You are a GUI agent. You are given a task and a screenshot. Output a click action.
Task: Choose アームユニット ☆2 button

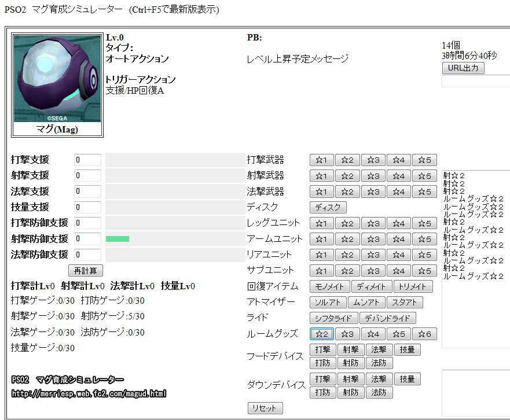pos(347,239)
